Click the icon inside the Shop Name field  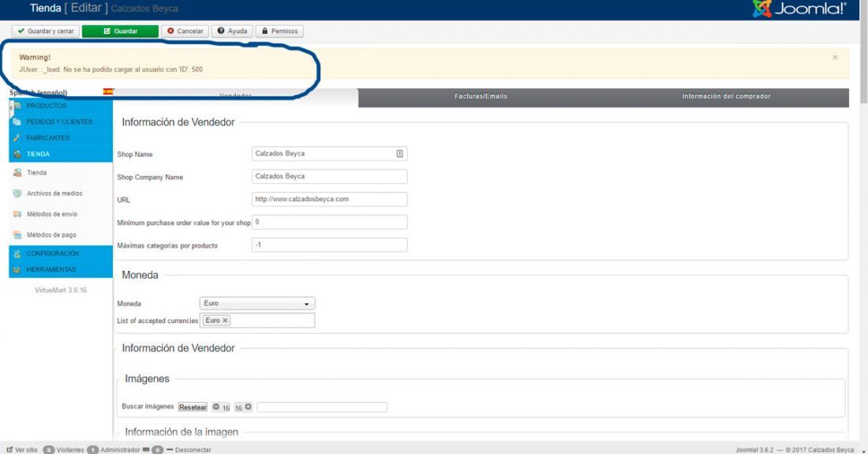[x=400, y=153]
